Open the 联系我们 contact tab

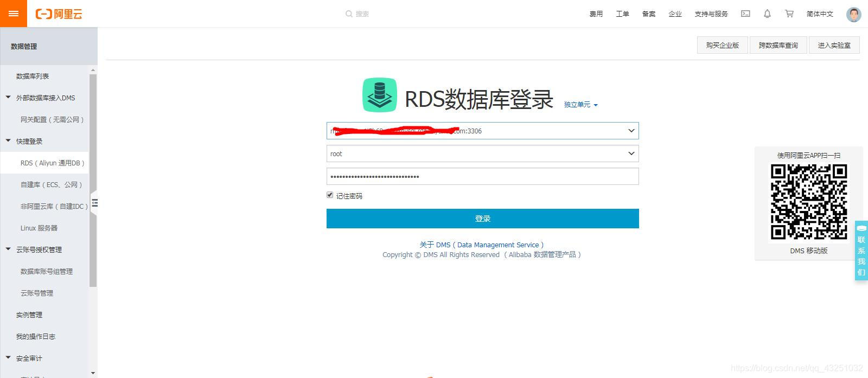point(861,251)
